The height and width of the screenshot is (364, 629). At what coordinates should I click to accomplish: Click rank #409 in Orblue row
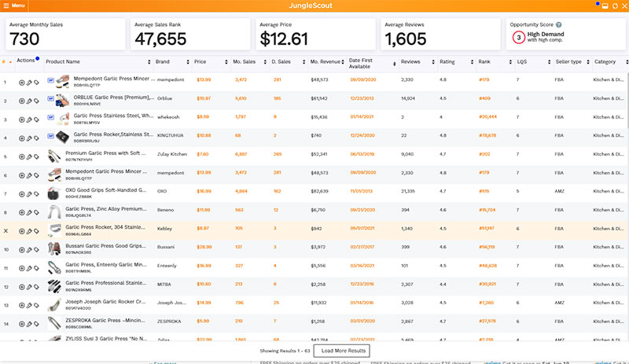[484, 98]
